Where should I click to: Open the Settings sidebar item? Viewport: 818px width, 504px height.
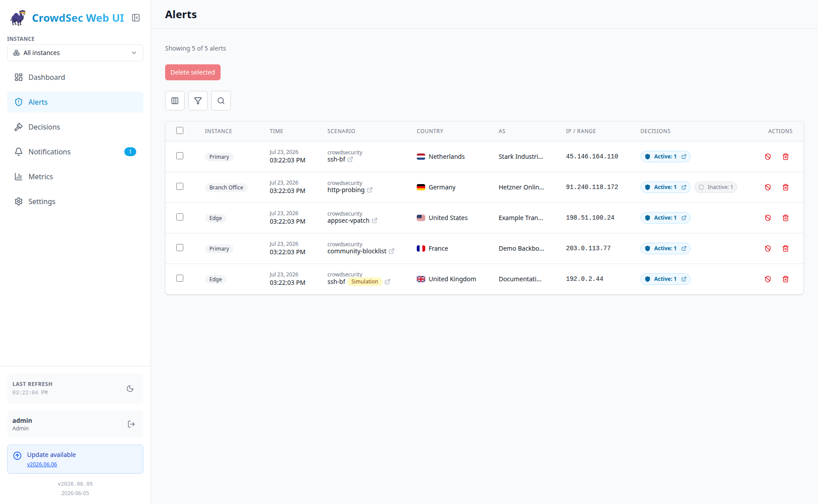coord(75,201)
